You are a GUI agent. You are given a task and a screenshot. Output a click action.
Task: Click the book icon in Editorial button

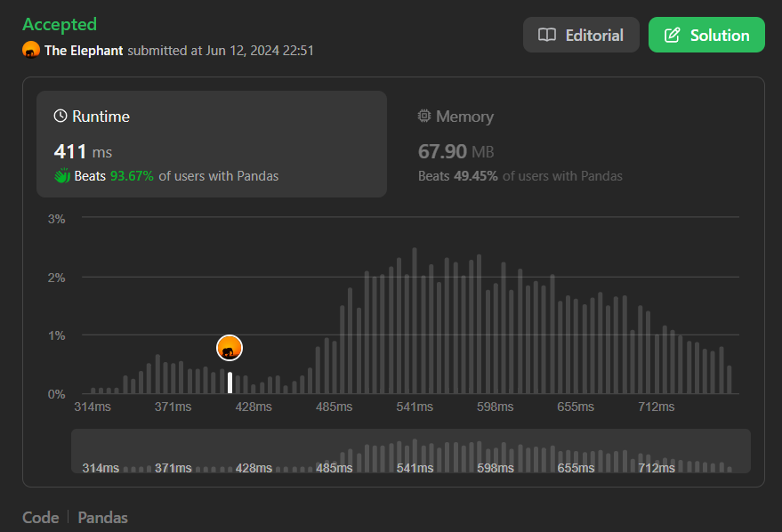point(547,36)
